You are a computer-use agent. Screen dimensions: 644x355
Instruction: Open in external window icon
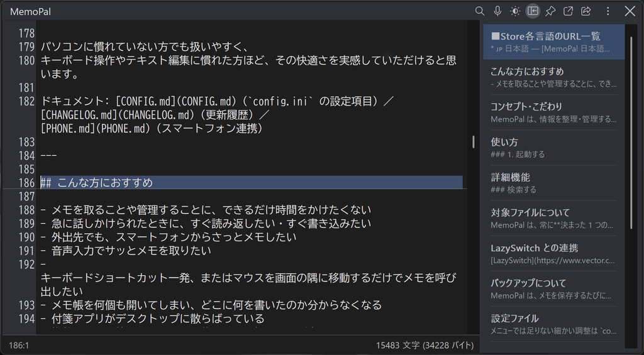[568, 11]
